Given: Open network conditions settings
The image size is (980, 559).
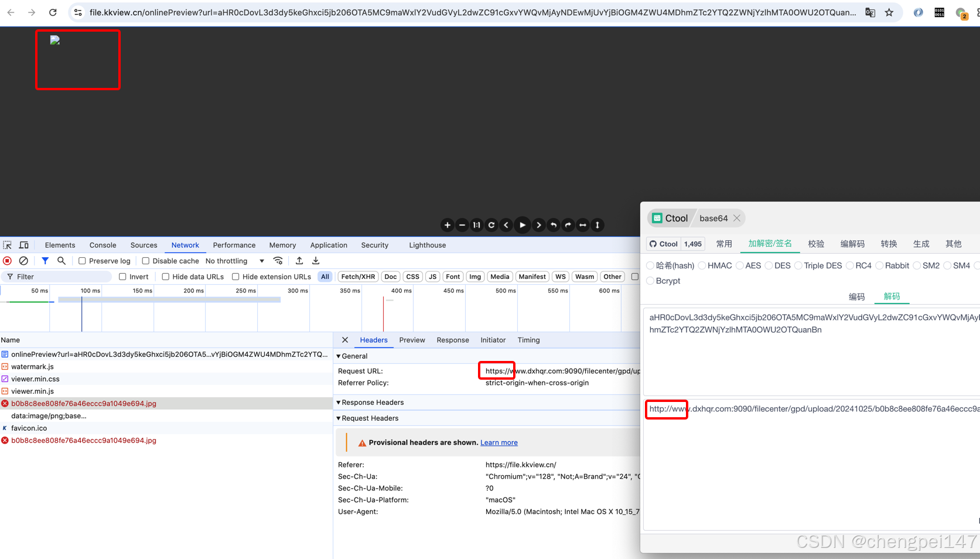Looking at the screenshot, I should pyautogui.click(x=278, y=261).
